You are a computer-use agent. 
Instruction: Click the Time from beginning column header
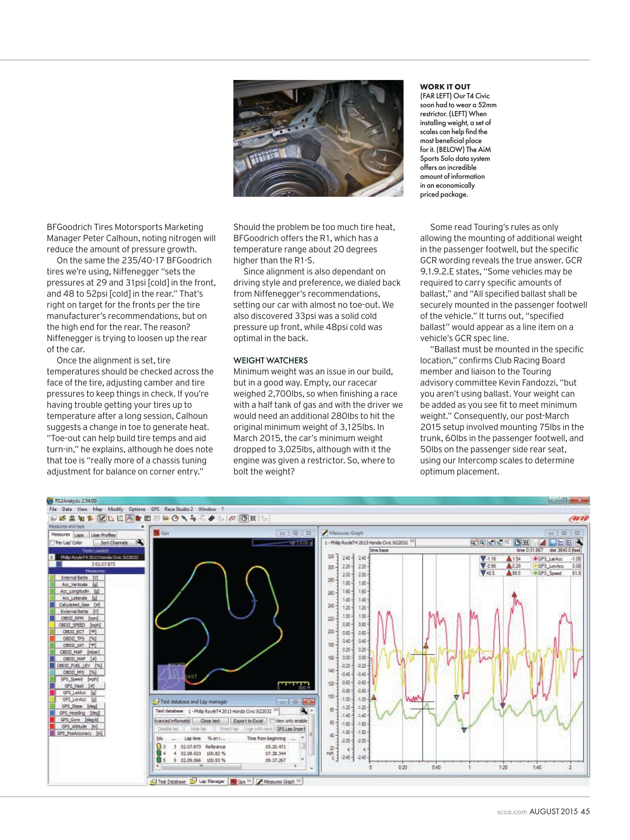(x=266, y=739)
